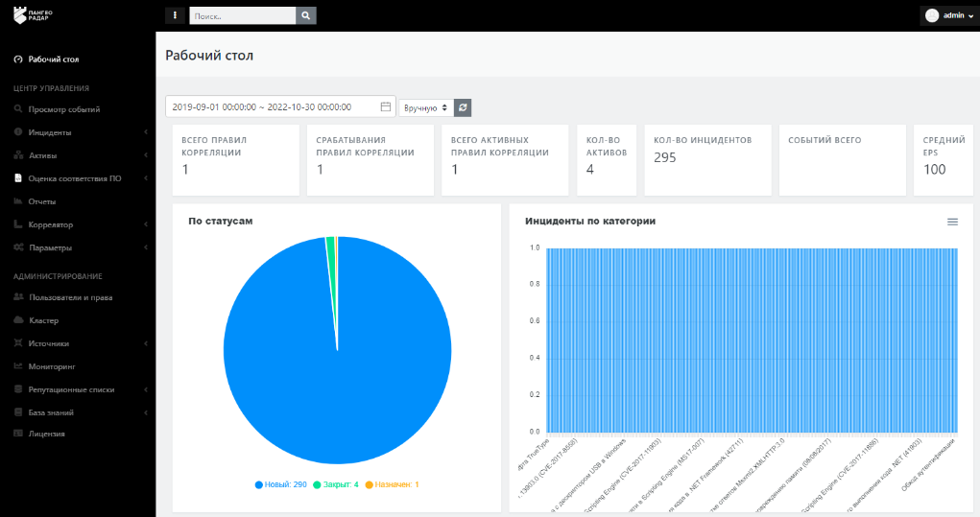Open Лицензия menu item

(46, 434)
